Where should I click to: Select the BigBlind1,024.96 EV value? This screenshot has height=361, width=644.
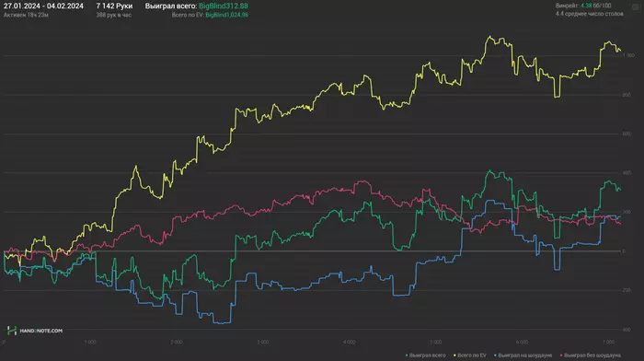pos(226,15)
